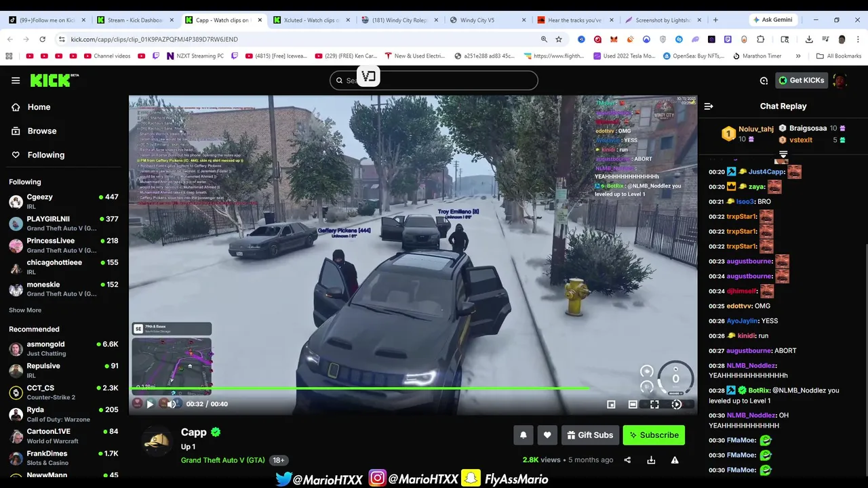
Task: Open FrankDimes recommended channel
Action: (x=64, y=457)
